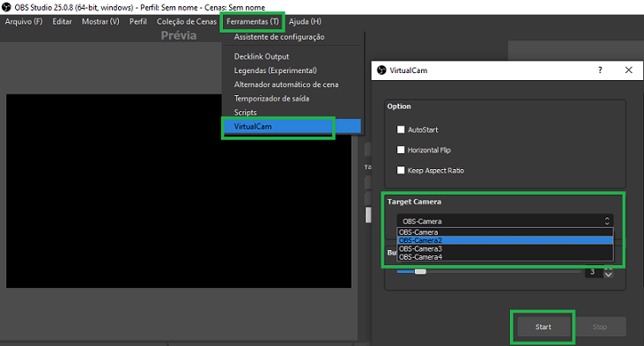Click the OBS logo in VirtualCam title bar
Viewport: 644px width, 346px height.
pos(381,70)
